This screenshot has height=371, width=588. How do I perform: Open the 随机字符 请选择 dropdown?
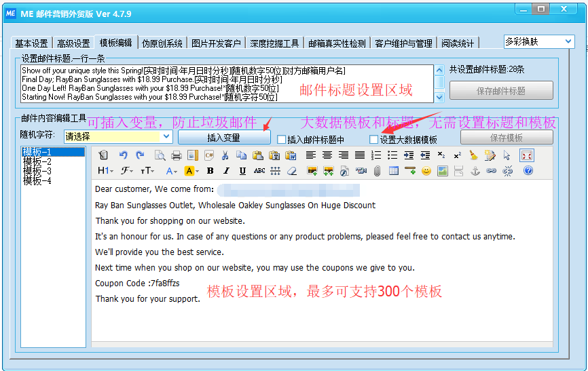(x=118, y=136)
